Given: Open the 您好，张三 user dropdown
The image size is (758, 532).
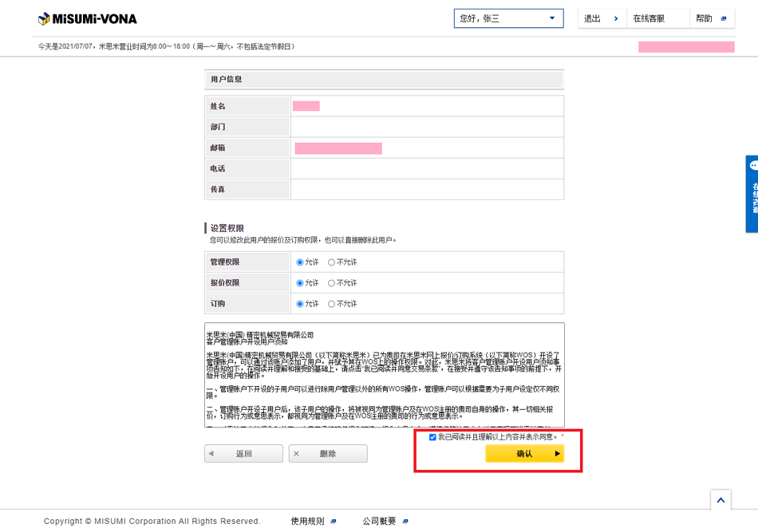Looking at the screenshot, I should click(x=508, y=18).
